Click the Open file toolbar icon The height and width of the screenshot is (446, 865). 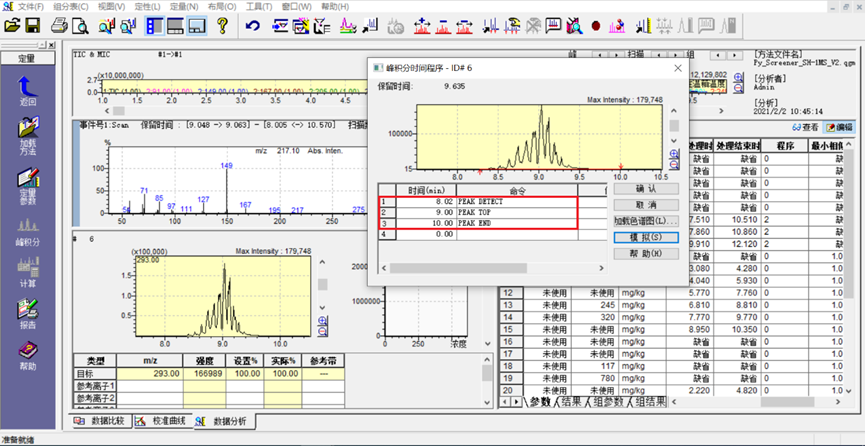coord(12,24)
